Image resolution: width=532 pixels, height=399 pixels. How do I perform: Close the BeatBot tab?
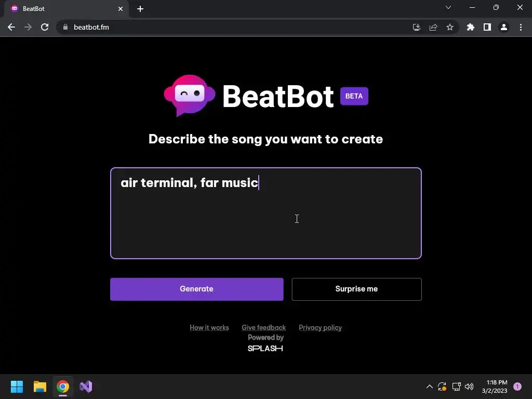(121, 9)
